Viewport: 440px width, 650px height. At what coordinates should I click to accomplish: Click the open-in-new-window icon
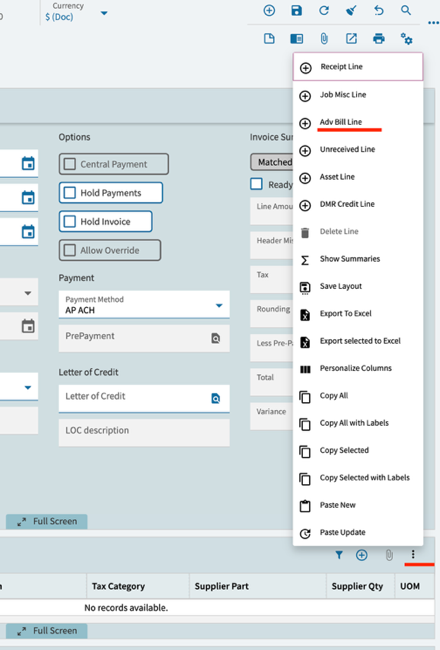[351, 39]
